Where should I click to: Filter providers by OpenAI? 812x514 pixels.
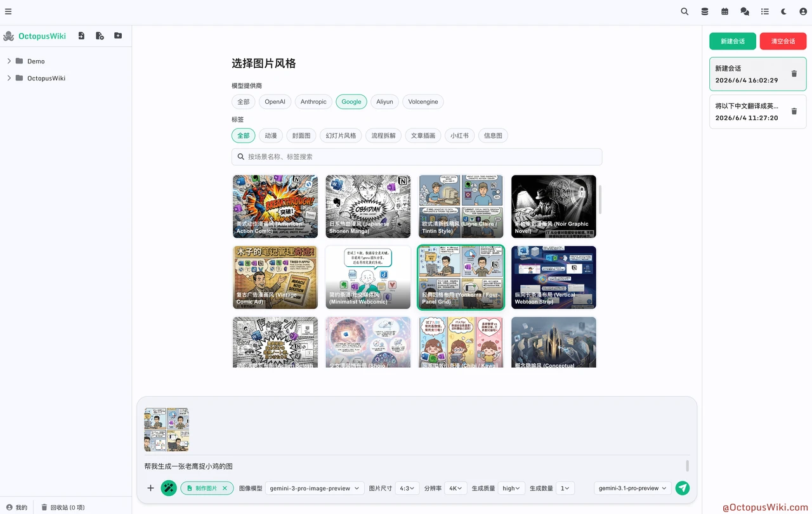pyautogui.click(x=275, y=101)
